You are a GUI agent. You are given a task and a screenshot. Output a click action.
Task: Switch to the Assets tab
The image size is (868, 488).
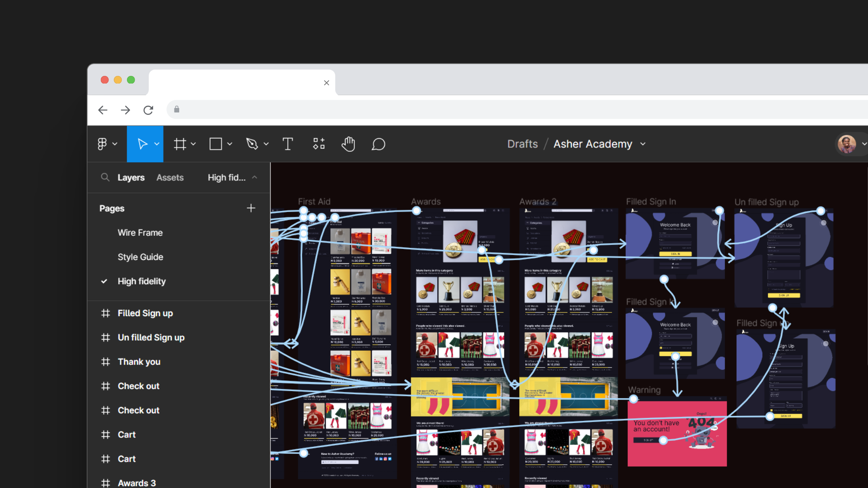coord(170,177)
